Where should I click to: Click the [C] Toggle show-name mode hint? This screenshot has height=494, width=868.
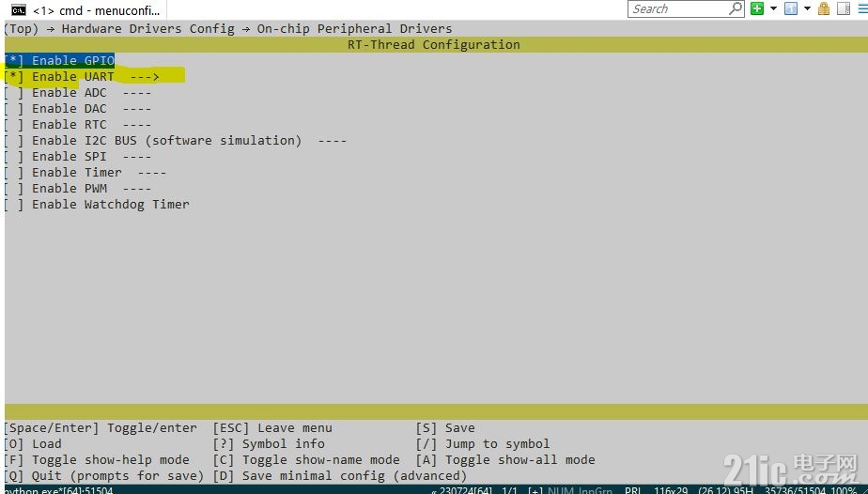pos(306,460)
